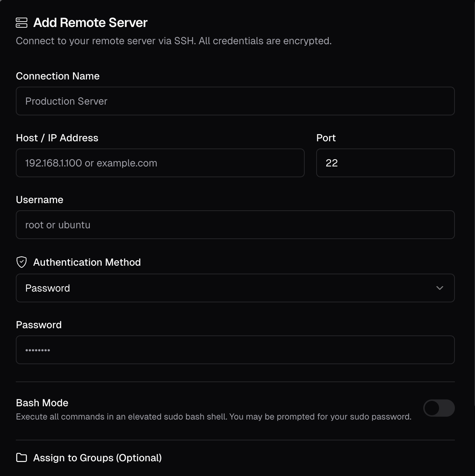
Task: Click the Assign to Groups (Optional) text
Action: click(97, 458)
